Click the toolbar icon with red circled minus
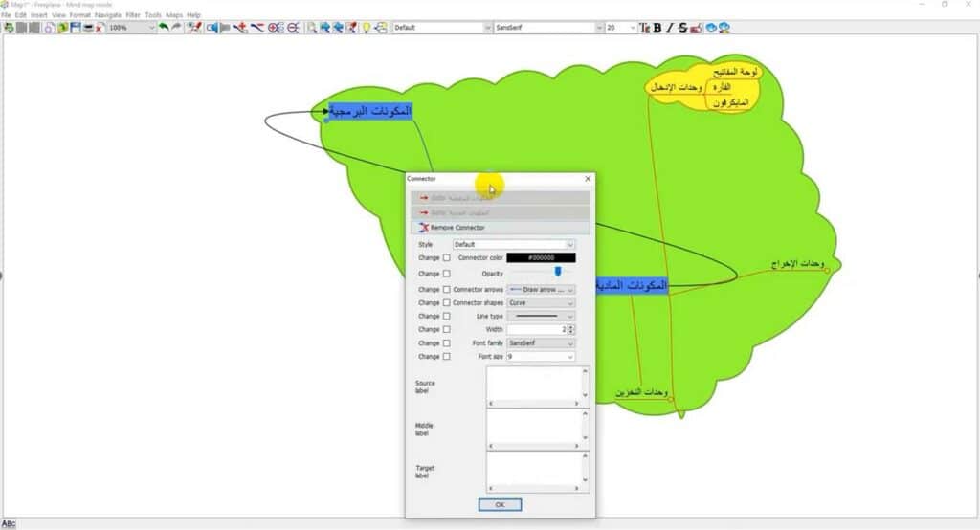 coord(293,28)
